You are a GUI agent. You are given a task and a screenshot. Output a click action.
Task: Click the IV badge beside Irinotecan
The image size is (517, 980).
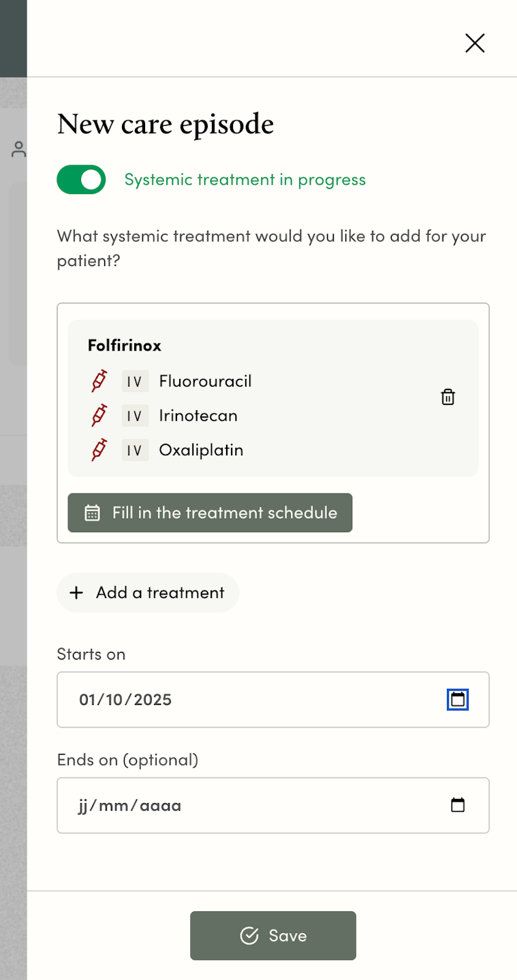[x=135, y=416]
